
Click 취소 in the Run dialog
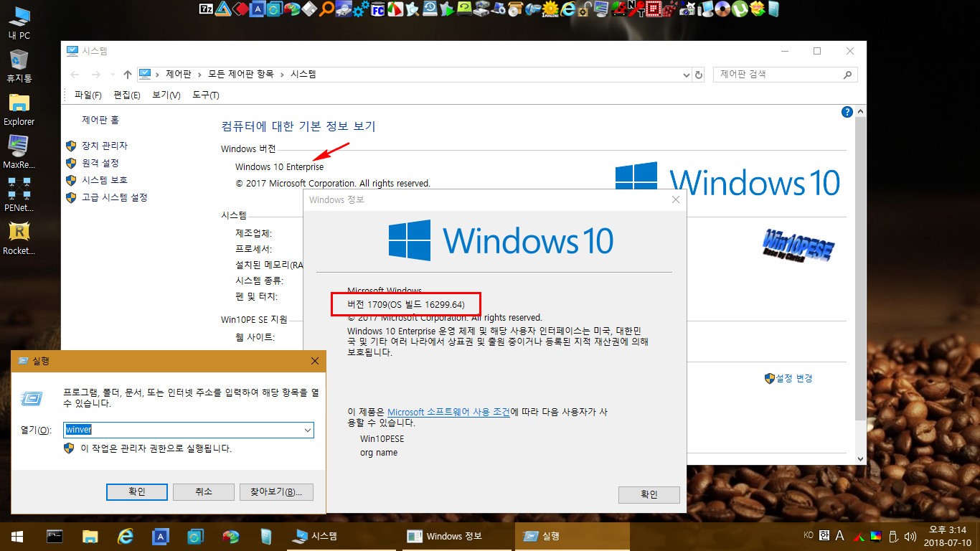coord(203,491)
